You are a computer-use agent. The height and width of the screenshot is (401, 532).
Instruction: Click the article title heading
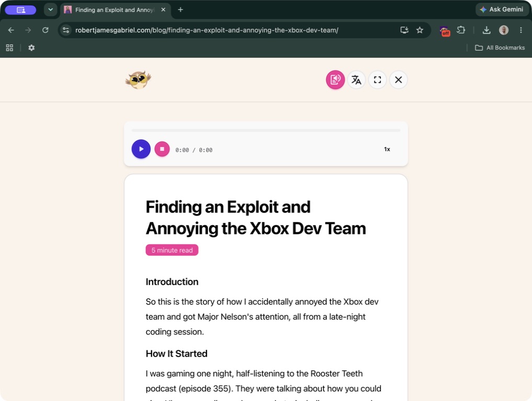click(256, 218)
